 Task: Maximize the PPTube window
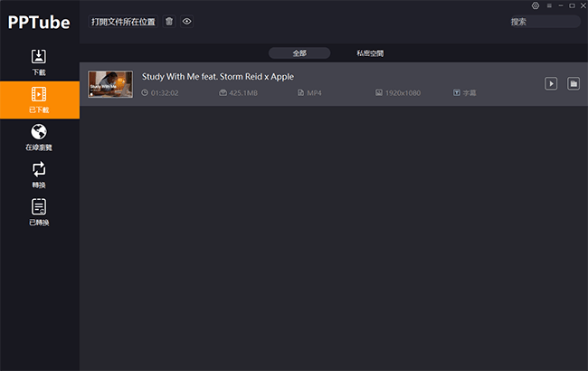pyautogui.click(x=572, y=5)
